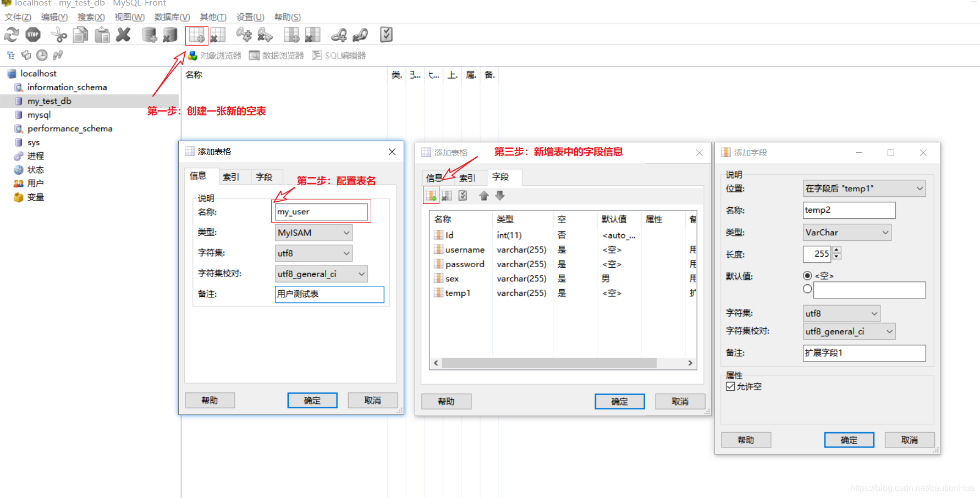
Task: Open the 设置 menu
Action: point(250,17)
